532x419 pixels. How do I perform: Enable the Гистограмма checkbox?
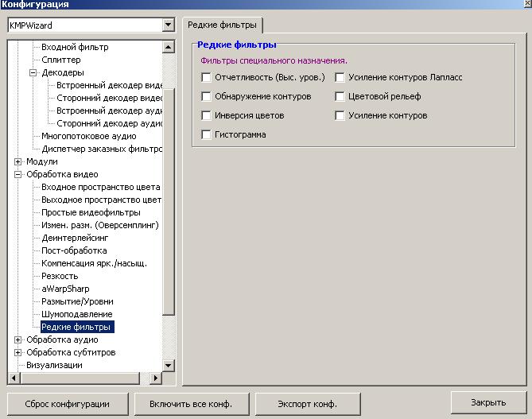pyautogui.click(x=207, y=135)
